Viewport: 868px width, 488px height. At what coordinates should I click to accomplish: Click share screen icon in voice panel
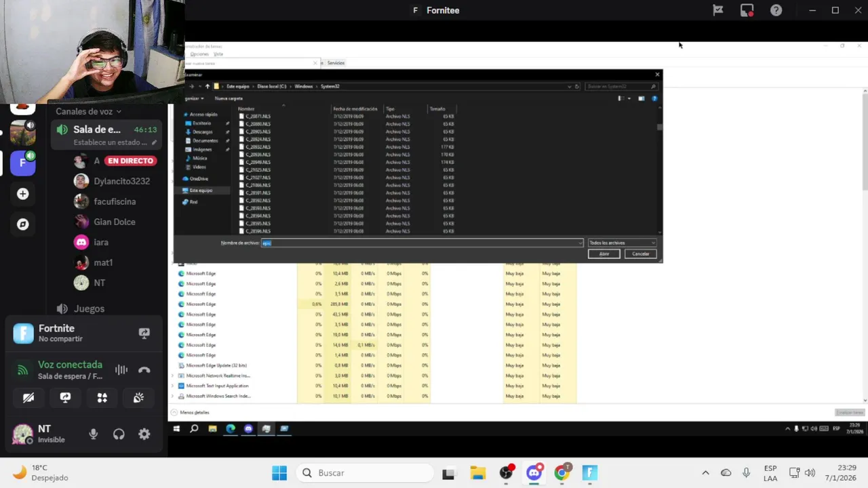(65, 398)
